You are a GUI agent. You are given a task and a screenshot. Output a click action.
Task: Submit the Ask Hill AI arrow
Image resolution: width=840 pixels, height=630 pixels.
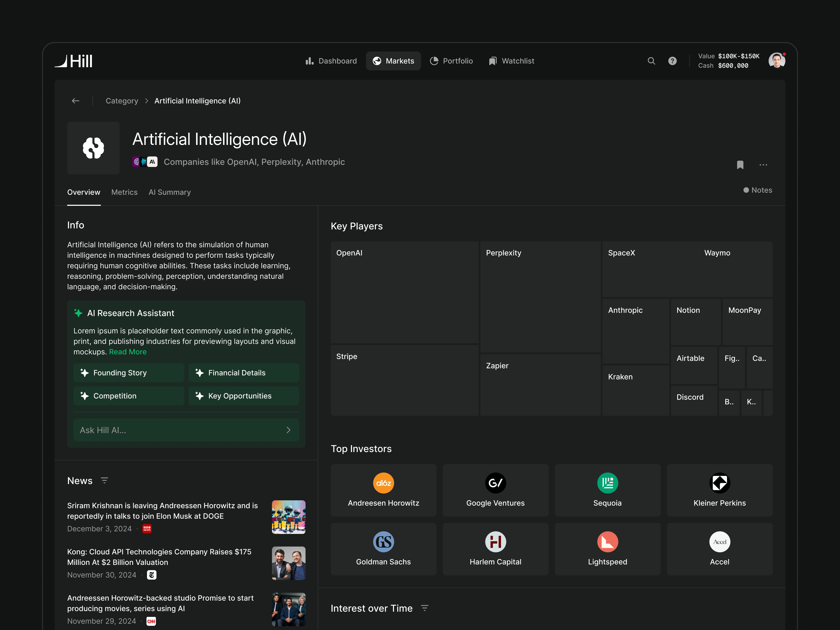pyautogui.click(x=288, y=430)
